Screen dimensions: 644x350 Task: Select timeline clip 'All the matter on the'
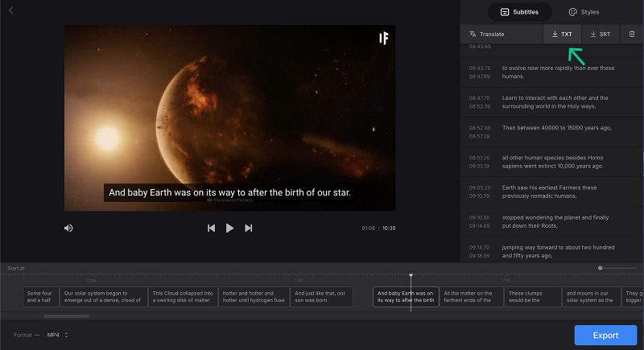tap(472, 297)
